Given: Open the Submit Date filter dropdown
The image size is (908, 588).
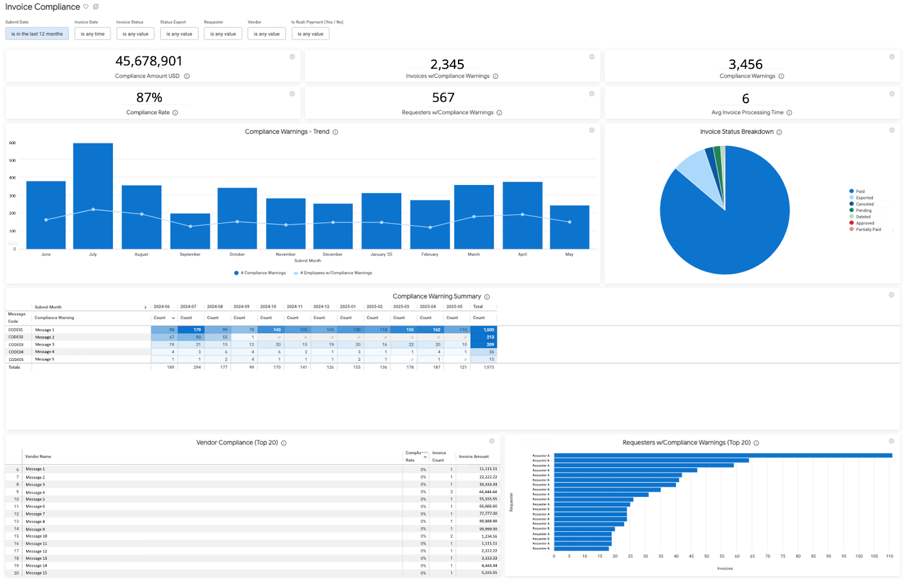Looking at the screenshot, I should [36, 33].
